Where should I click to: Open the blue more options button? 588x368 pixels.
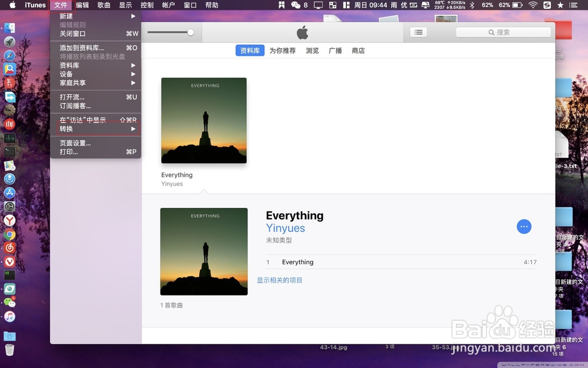tap(524, 227)
